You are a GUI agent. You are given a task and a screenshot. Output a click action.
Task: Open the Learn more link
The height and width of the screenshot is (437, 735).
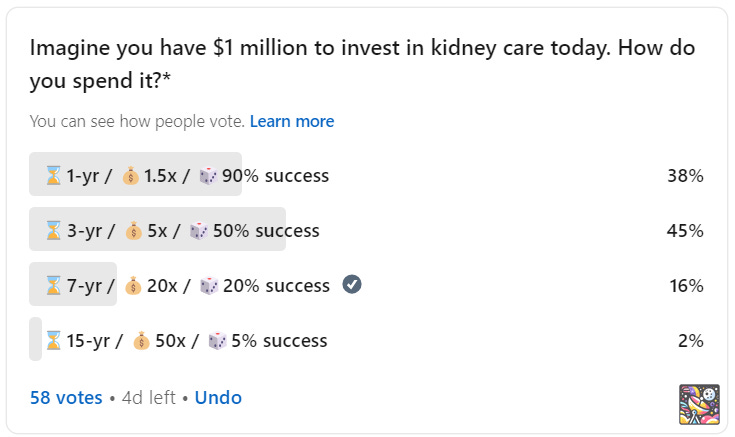[292, 121]
